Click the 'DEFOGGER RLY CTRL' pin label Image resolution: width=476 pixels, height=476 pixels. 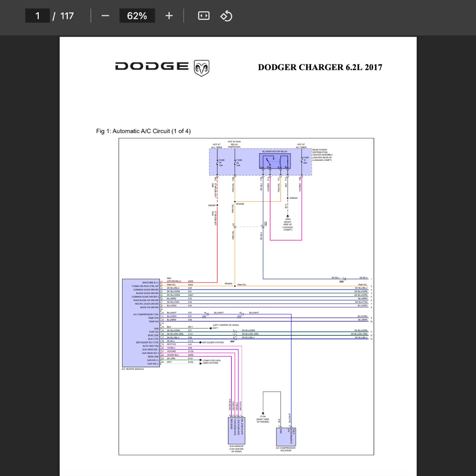point(148,342)
